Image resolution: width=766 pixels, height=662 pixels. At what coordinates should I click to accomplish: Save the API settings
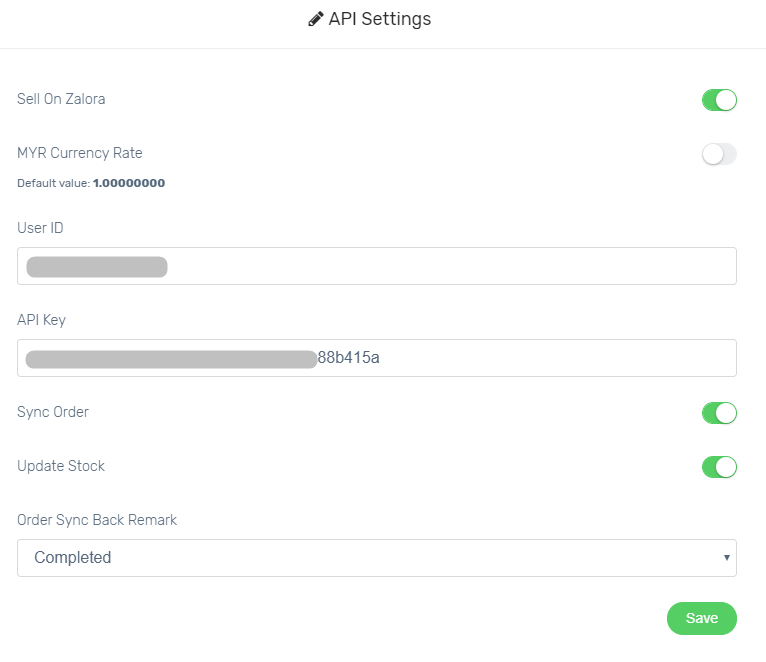coord(702,618)
